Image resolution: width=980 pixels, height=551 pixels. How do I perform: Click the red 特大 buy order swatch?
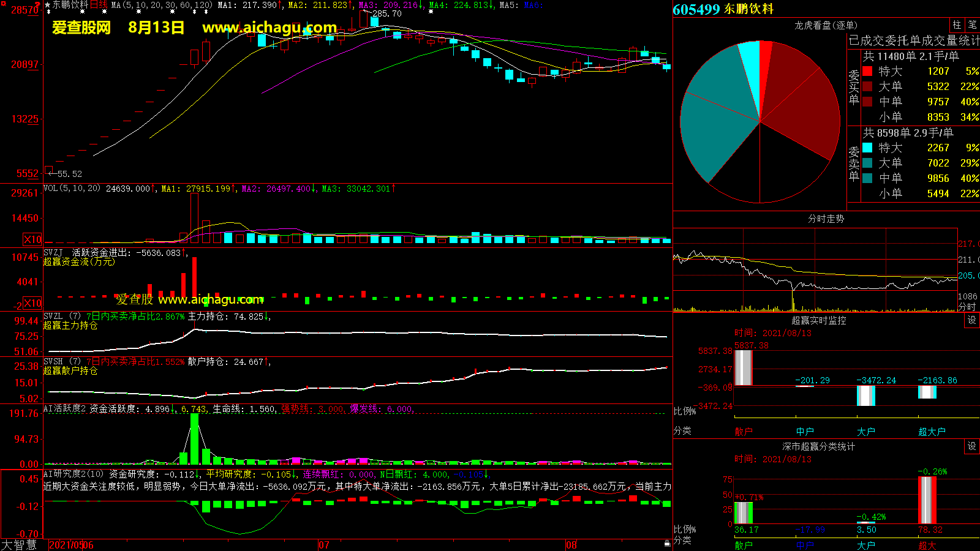pos(867,71)
